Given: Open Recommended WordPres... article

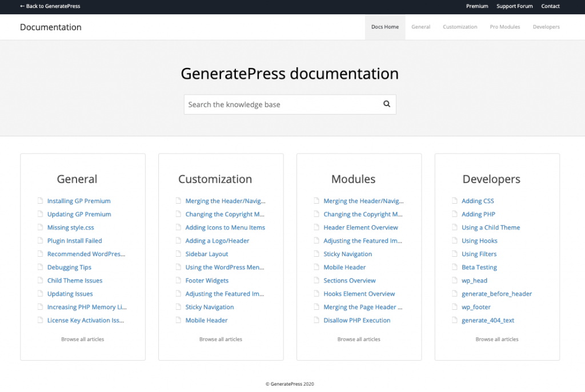Looking at the screenshot, I should pyautogui.click(x=86, y=254).
